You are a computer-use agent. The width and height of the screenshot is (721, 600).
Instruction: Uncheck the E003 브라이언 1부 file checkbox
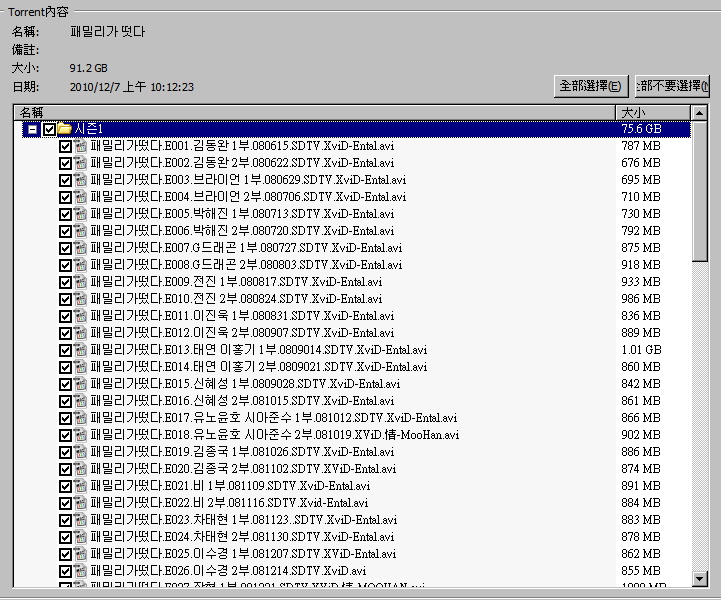(65, 181)
